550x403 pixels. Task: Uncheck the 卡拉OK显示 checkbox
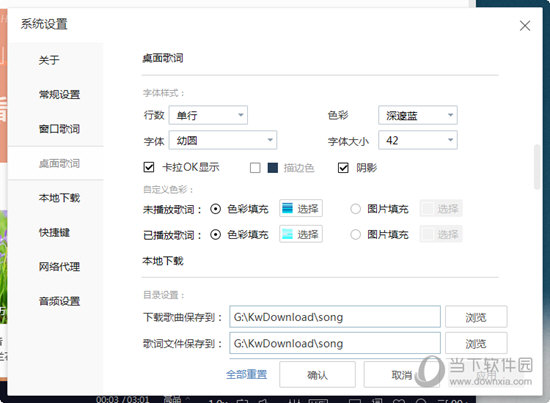(149, 167)
